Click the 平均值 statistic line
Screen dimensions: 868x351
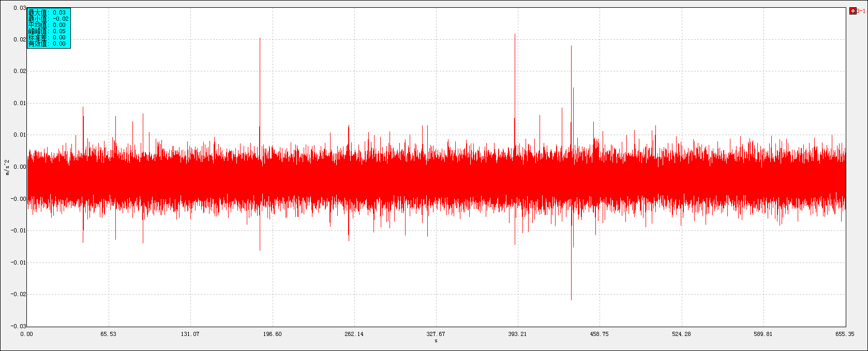pyautogui.click(x=47, y=25)
